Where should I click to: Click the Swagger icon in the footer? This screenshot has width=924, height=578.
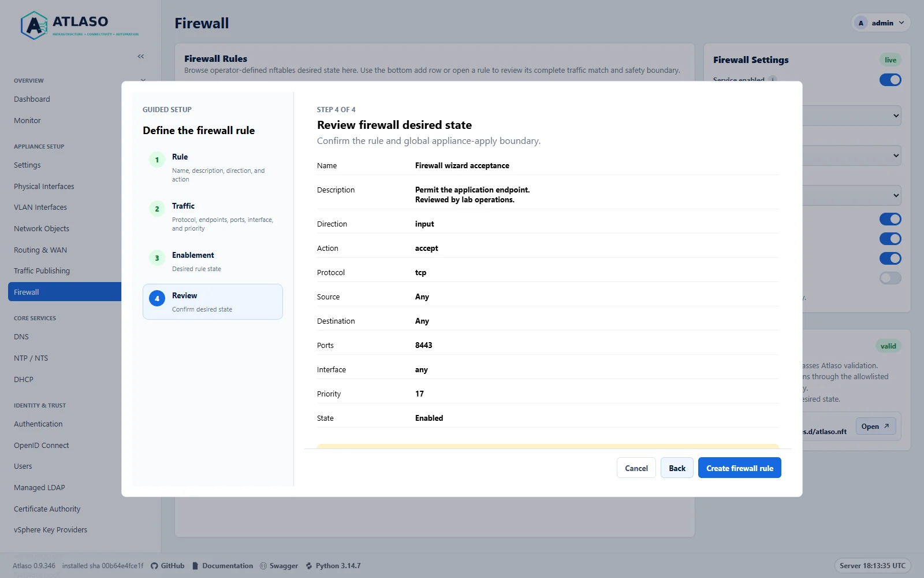pos(263,566)
